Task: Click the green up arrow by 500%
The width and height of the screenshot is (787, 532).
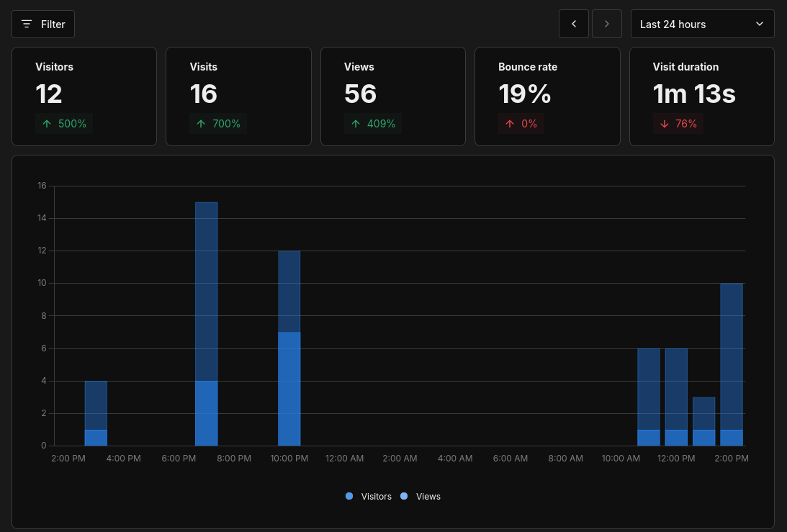Action: coord(47,124)
